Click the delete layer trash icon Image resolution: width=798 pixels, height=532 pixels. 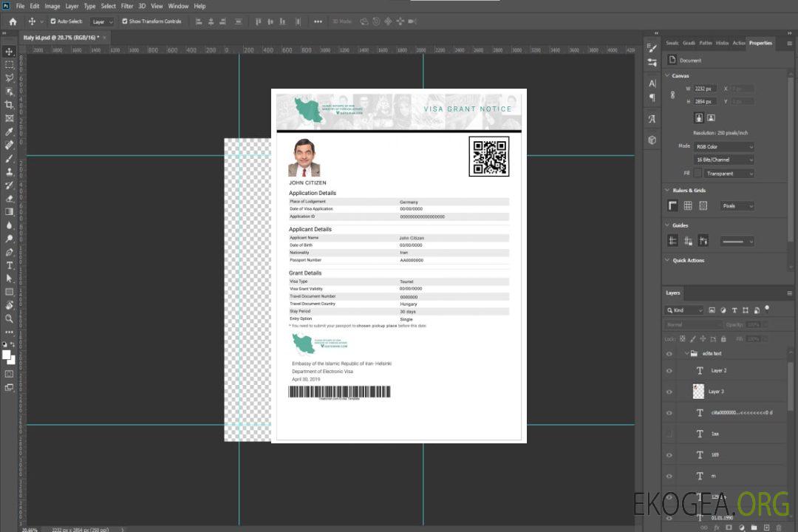tap(779, 528)
